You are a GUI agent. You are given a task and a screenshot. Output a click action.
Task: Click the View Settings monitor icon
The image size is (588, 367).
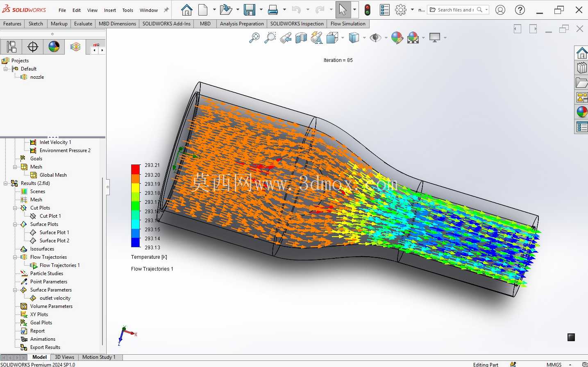435,38
